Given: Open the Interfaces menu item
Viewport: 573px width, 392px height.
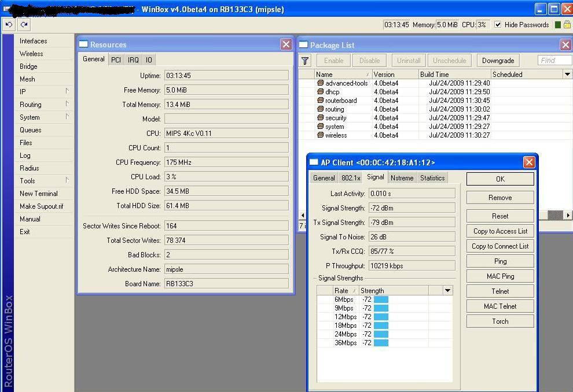Looking at the screenshot, I should (33, 41).
